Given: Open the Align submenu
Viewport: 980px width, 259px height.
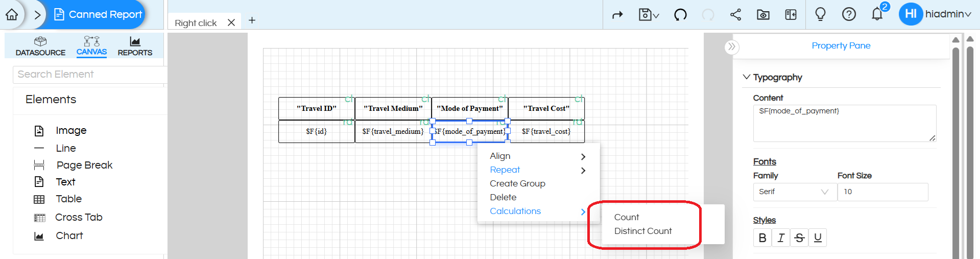Looking at the screenshot, I should pos(538,156).
